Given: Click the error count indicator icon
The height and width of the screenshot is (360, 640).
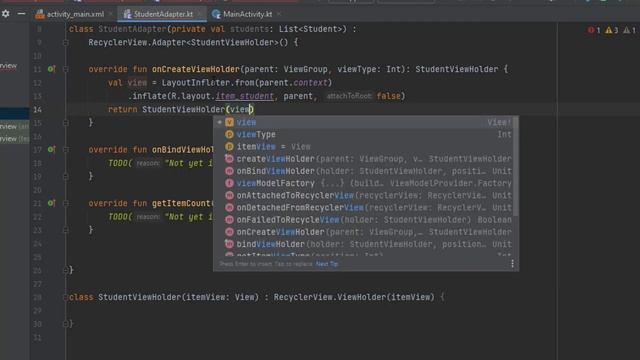Looking at the screenshot, I should [x=593, y=30].
